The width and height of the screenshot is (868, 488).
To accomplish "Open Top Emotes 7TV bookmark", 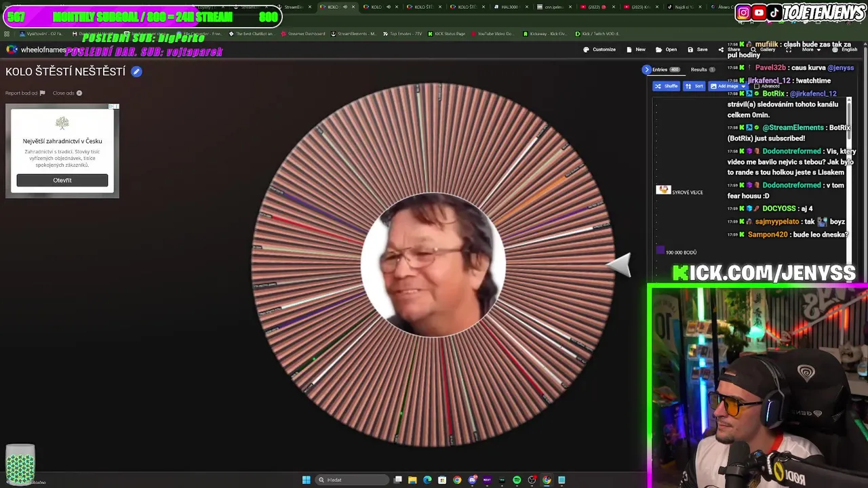I will pyautogui.click(x=402, y=33).
